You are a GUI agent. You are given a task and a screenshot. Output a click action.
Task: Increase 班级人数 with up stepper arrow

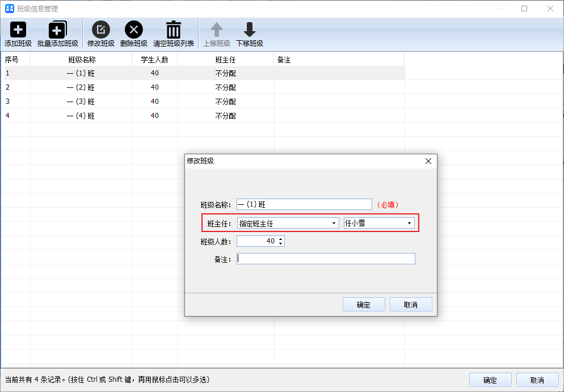pyautogui.click(x=280, y=238)
